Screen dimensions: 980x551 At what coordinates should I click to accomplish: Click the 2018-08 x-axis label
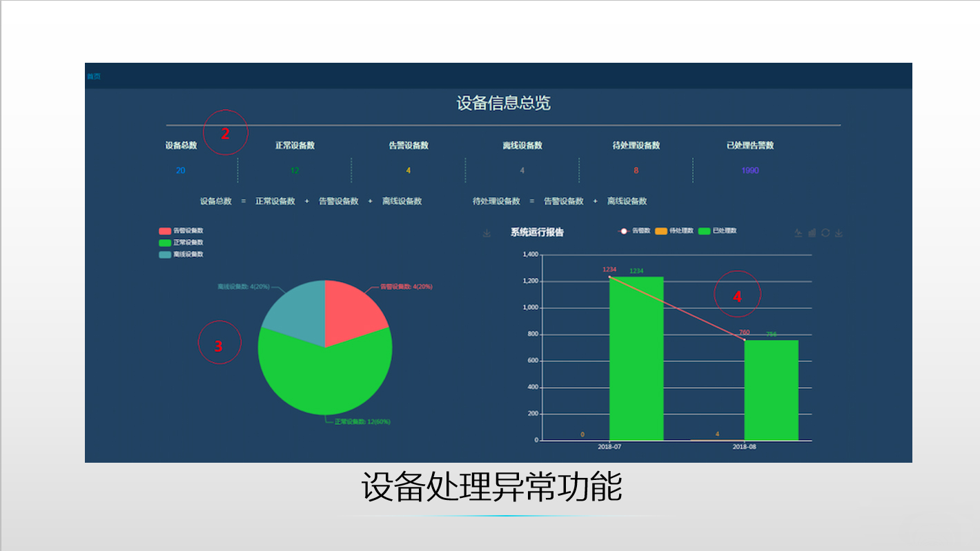745,447
